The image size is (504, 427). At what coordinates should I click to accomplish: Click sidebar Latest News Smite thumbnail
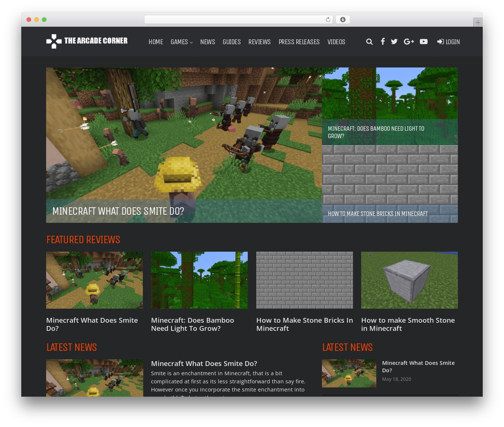349,373
